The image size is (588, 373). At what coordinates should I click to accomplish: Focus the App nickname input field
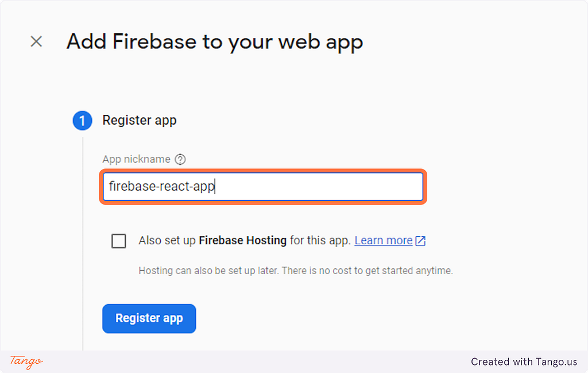pos(263,186)
